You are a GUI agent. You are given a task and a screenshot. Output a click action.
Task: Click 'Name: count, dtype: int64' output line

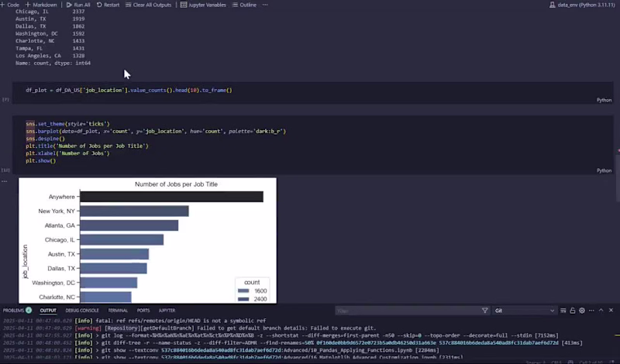pos(53,64)
